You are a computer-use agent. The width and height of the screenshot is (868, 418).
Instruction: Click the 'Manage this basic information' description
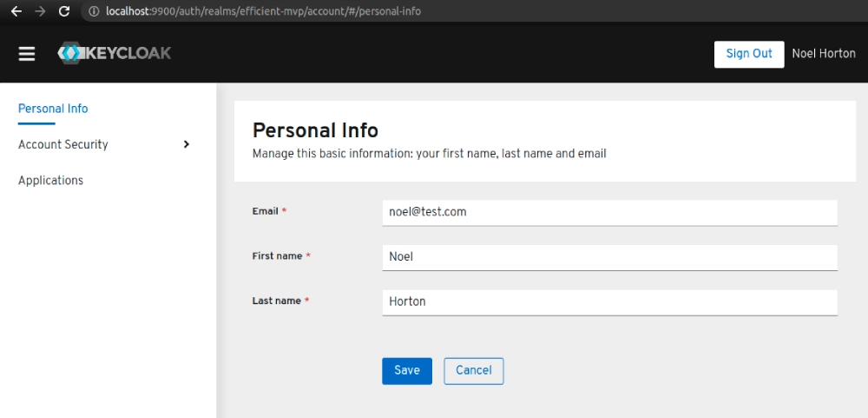tap(429, 154)
